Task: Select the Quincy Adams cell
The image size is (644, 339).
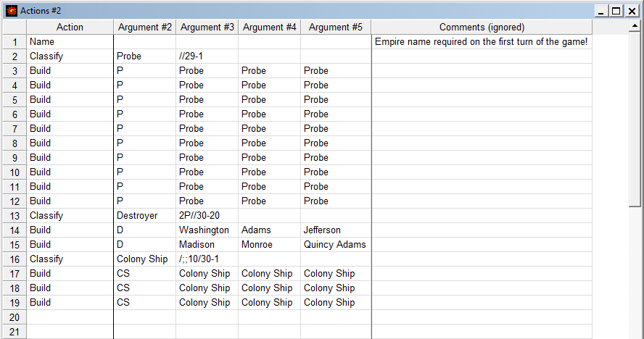Action: tap(335, 245)
